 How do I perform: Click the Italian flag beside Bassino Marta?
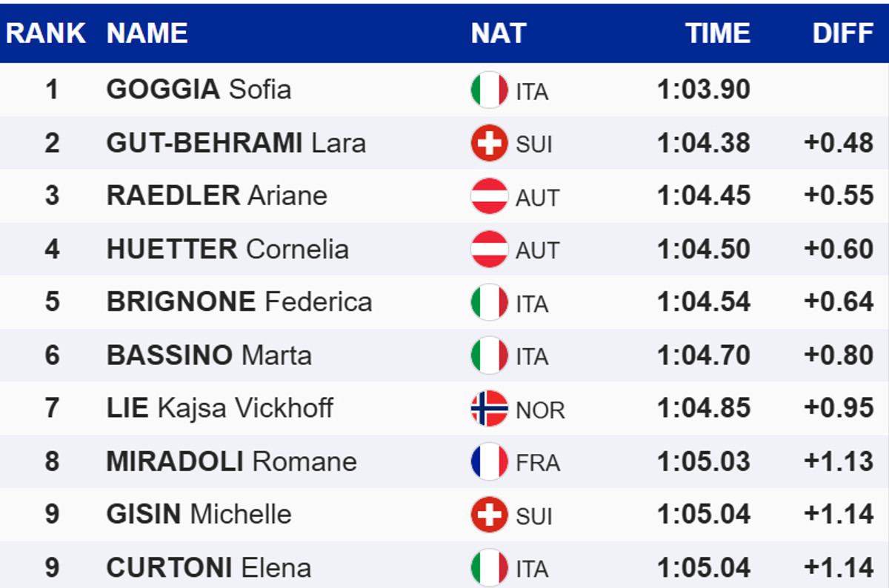[489, 355]
